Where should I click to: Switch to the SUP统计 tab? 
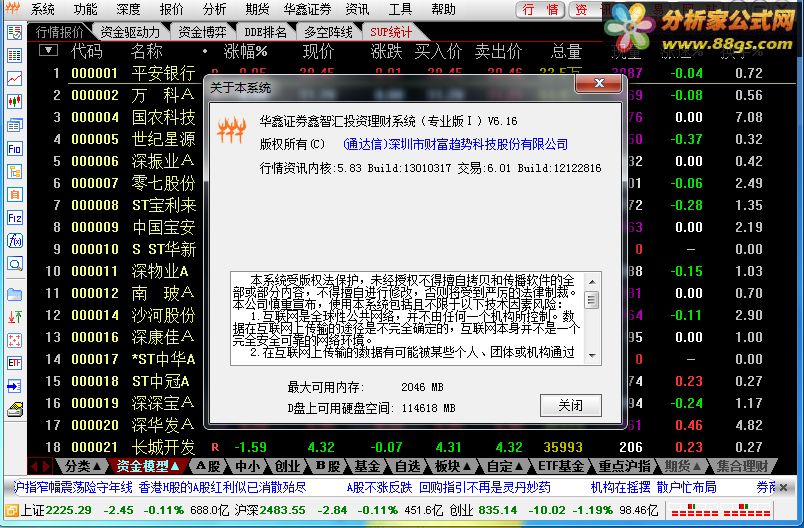pos(391,32)
